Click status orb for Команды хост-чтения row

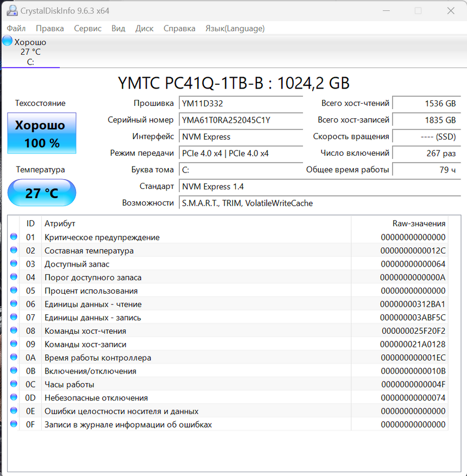pyautogui.click(x=14, y=330)
